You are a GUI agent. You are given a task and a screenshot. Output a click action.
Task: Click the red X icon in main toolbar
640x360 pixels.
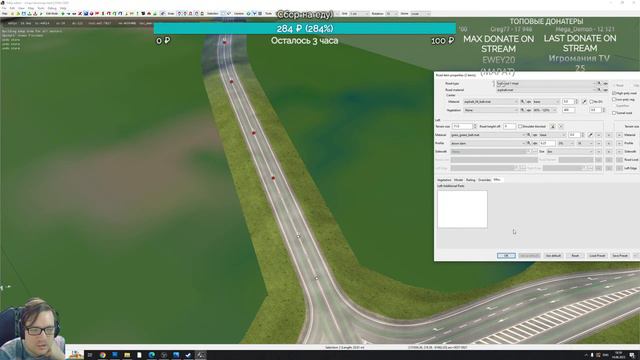80,13
